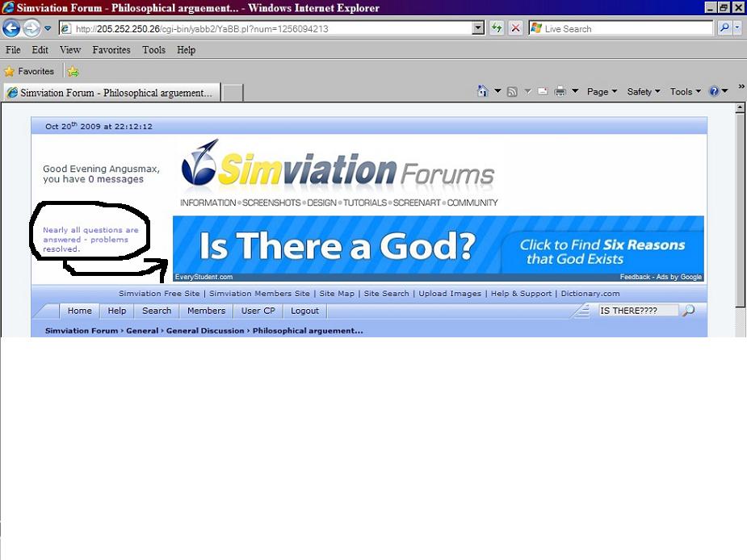Click the Refresh page icon
This screenshot has height=560, width=747.
click(x=497, y=28)
